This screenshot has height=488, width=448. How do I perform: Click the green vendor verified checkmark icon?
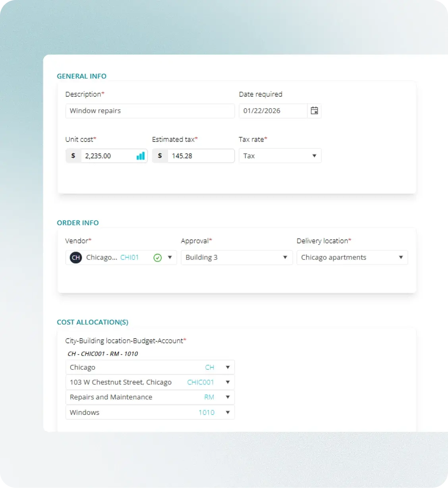click(158, 258)
